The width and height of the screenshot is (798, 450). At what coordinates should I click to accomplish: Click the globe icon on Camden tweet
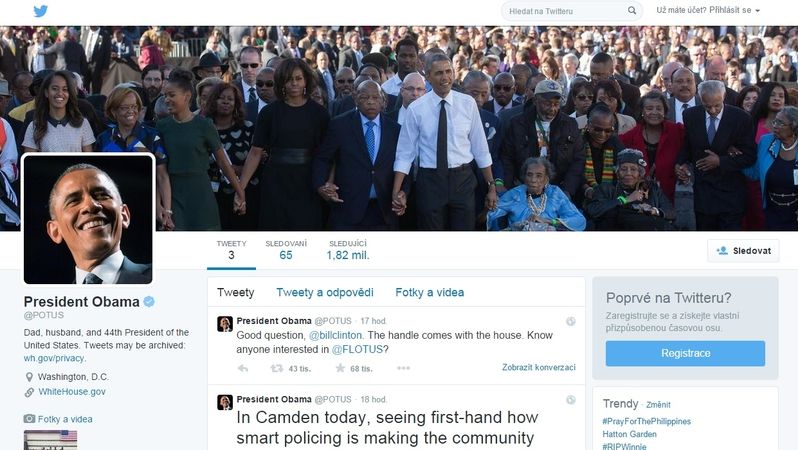click(x=571, y=400)
